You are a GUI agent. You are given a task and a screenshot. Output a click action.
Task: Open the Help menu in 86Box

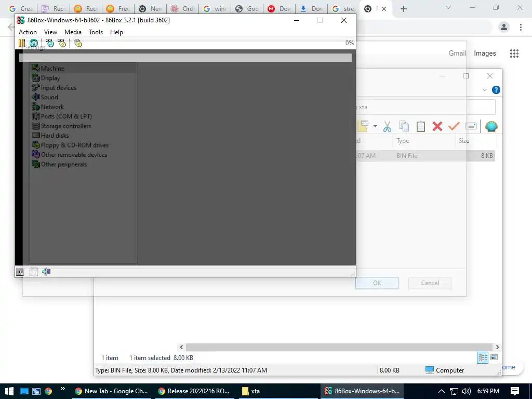click(116, 32)
